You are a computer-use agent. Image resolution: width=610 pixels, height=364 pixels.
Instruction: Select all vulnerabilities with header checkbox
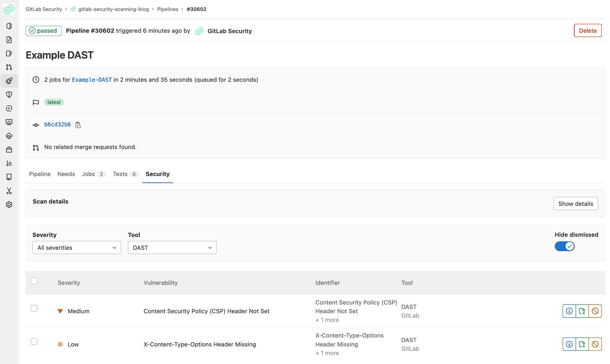click(x=34, y=281)
